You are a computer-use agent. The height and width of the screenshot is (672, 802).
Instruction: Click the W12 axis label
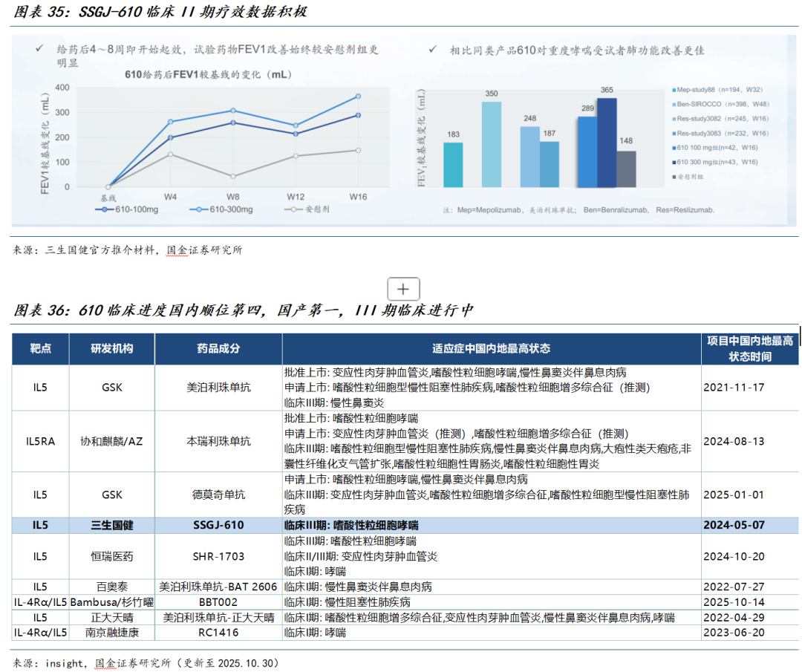[x=295, y=197]
